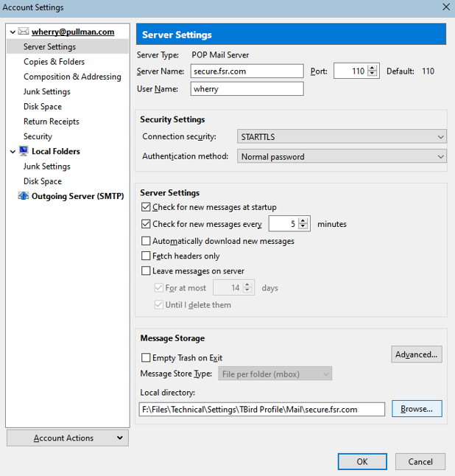Increase the Port value with up arrow

click(373, 69)
